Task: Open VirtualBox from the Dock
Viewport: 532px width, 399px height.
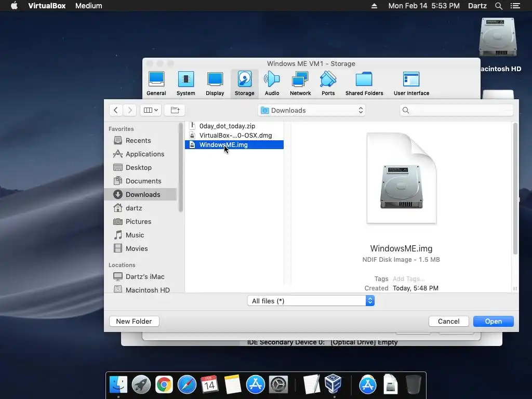Action: (x=333, y=384)
